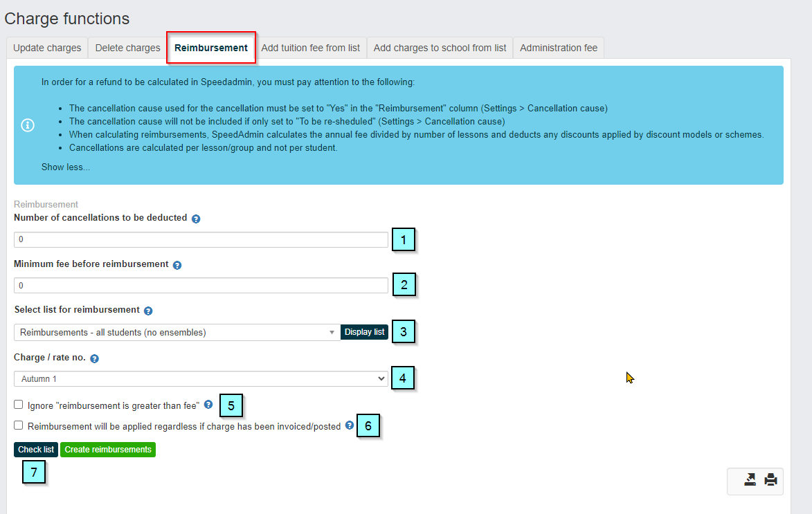Open help icon beside Select list for reimbursement
The height and width of the screenshot is (514, 812).
click(x=148, y=311)
